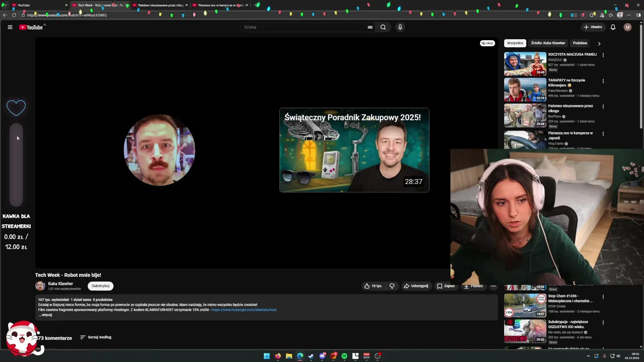Open the Sortuj według sort dropdown
The width and height of the screenshot is (644, 362).
tap(96, 337)
